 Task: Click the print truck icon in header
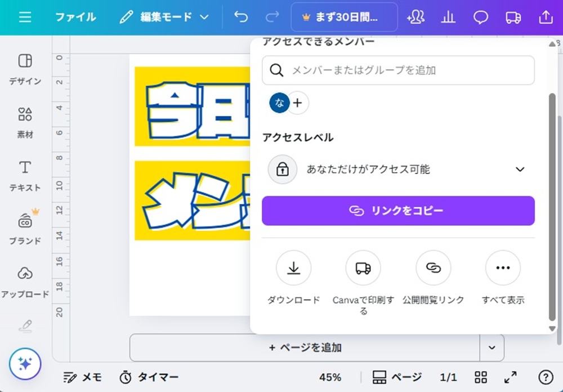(513, 17)
